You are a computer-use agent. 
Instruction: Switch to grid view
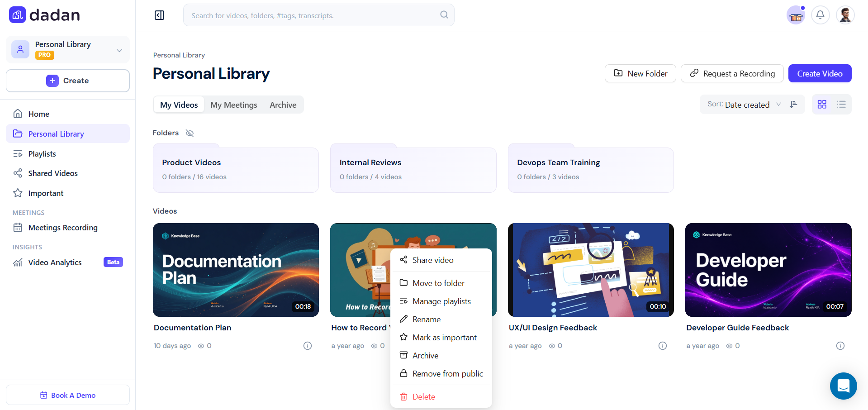coord(822,105)
